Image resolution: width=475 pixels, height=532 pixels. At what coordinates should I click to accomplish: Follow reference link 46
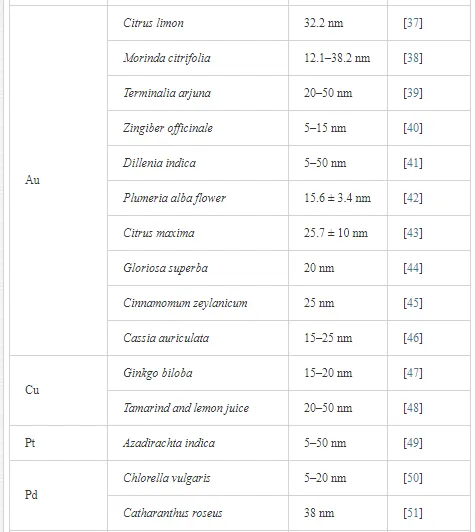[413, 338]
